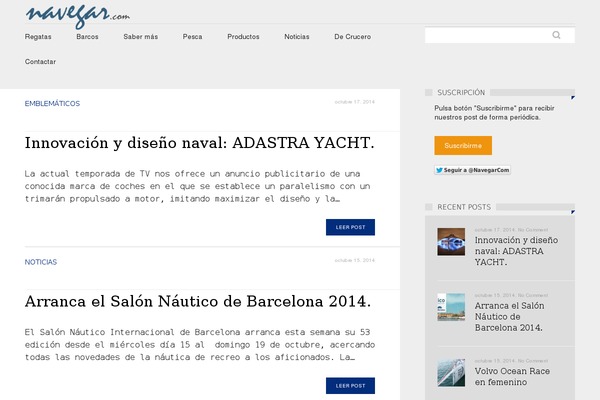Open Volvo Ocean Race thumbnail

pyautogui.click(x=451, y=373)
